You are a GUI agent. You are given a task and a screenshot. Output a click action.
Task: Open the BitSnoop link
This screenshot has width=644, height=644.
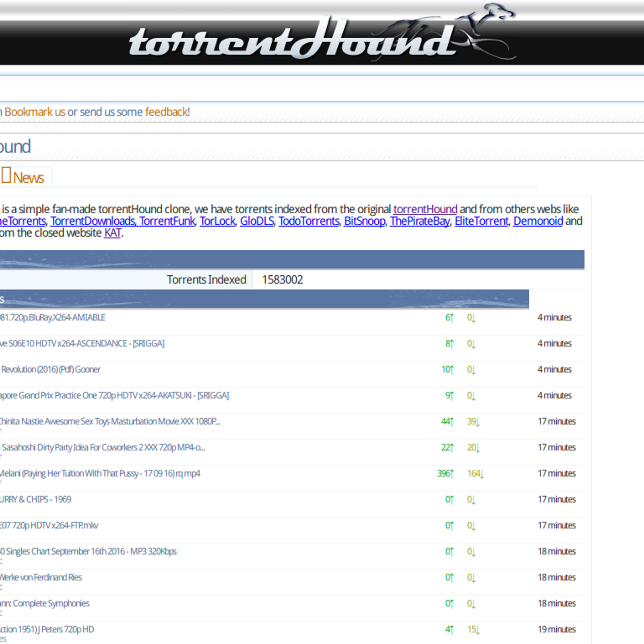click(x=364, y=221)
